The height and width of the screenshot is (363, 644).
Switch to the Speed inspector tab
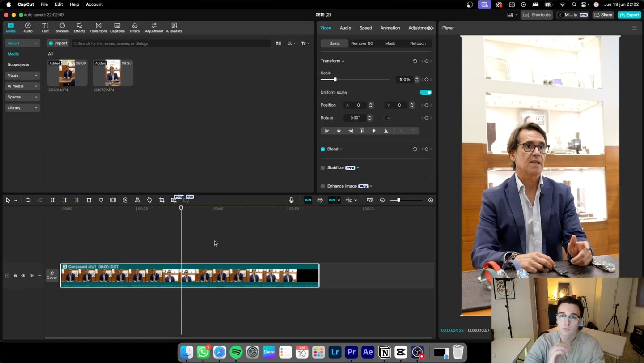click(x=365, y=28)
